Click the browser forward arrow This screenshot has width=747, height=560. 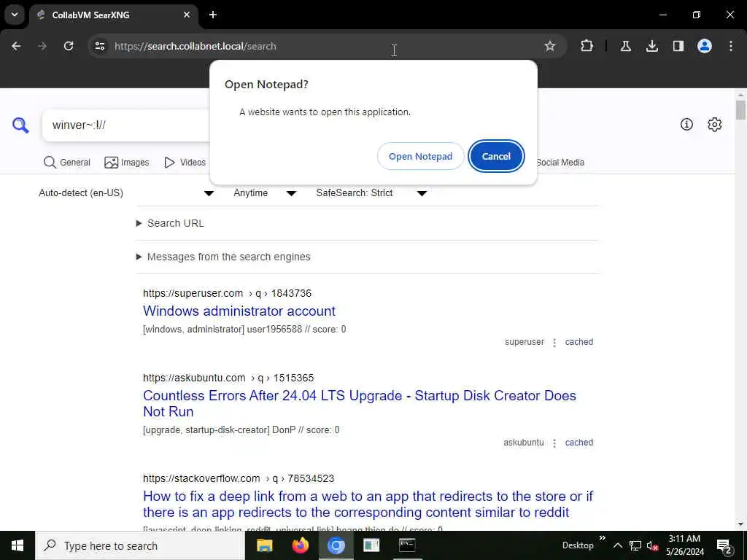point(42,46)
